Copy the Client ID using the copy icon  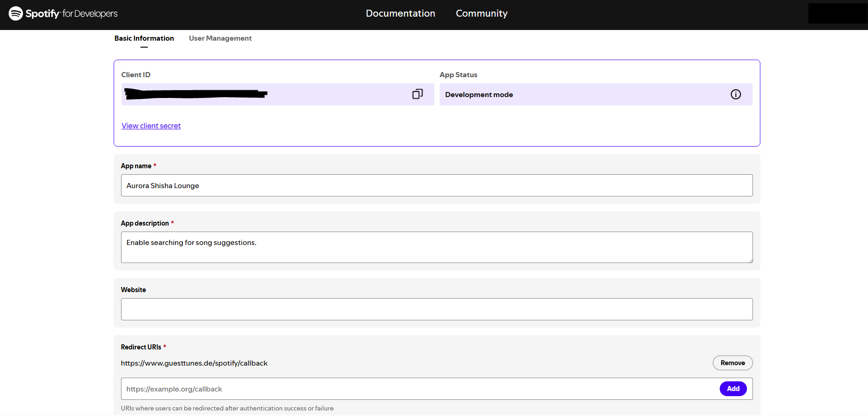(x=418, y=94)
